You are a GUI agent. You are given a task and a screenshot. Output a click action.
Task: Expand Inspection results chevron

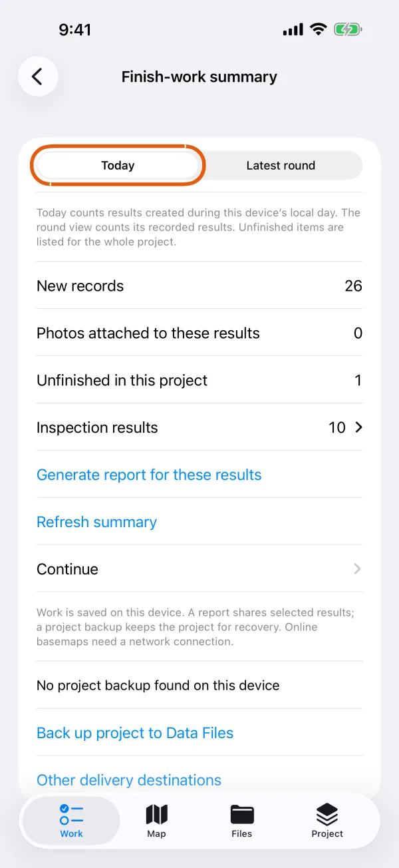coord(358,427)
